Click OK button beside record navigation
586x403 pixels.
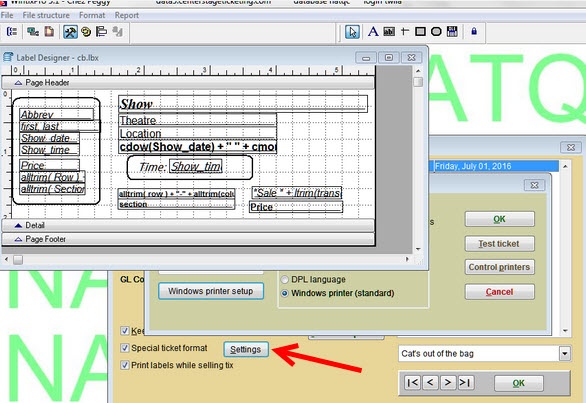click(519, 383)
